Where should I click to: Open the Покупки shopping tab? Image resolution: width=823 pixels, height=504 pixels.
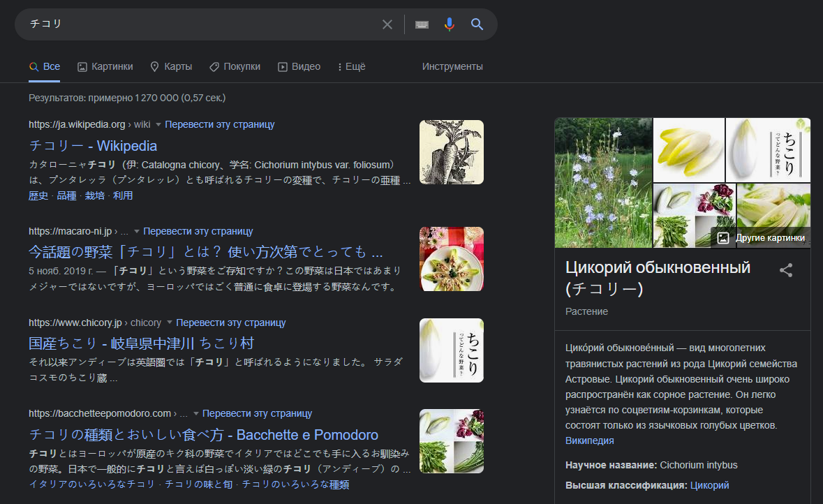tap(235, 67)
